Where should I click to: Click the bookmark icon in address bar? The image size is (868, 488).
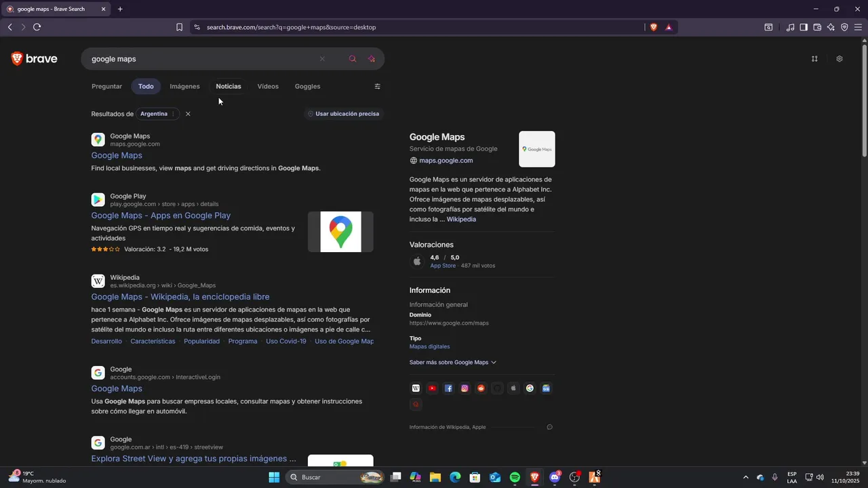coord(179,27)
